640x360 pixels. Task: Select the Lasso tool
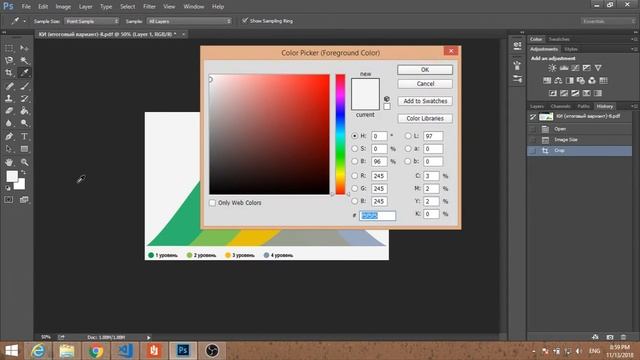[x=9, y=60]
